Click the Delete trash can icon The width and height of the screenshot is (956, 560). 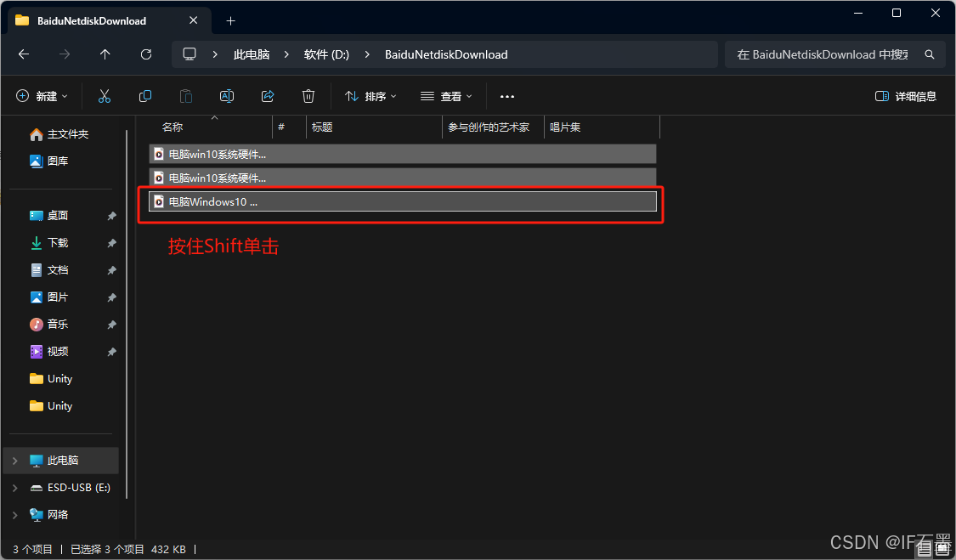[x=308, y=96]
